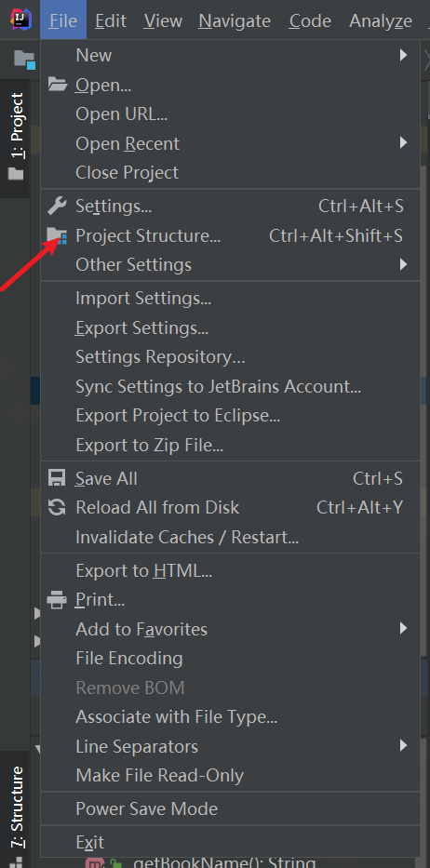The image size is (430, 868).
Task: Toggle Make File Read-Only
Action: click(x=231, y=775)
